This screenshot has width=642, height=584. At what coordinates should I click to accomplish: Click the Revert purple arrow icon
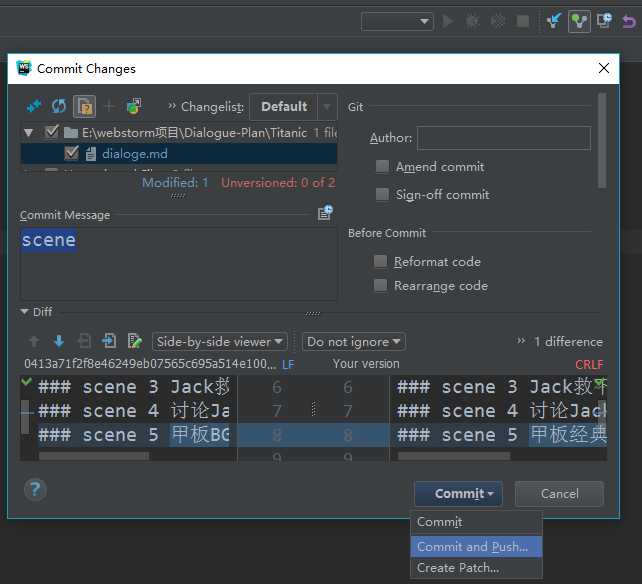pos(628,21)
